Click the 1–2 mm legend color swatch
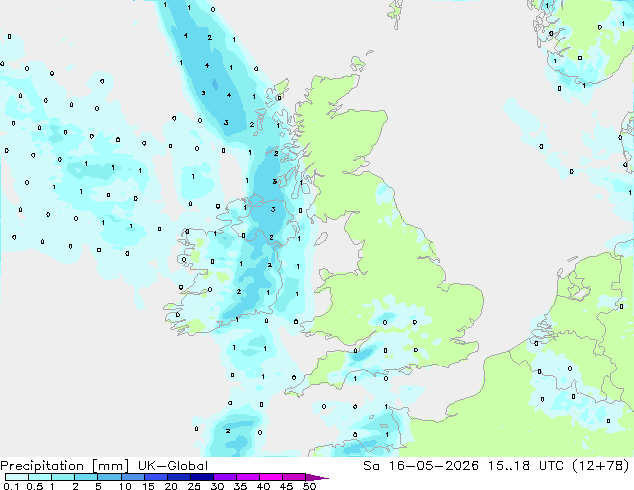 pyautogui.click(x=63, y=477)
